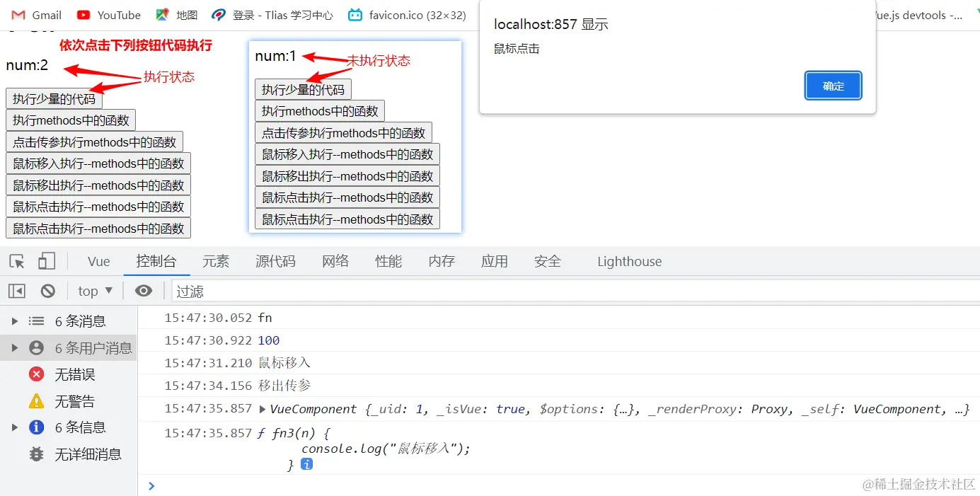Select the 6 条消息 list row
Image resolution: width=980 pixels, height=496 pixels.
pyautogui.click(x=69, y=321)
